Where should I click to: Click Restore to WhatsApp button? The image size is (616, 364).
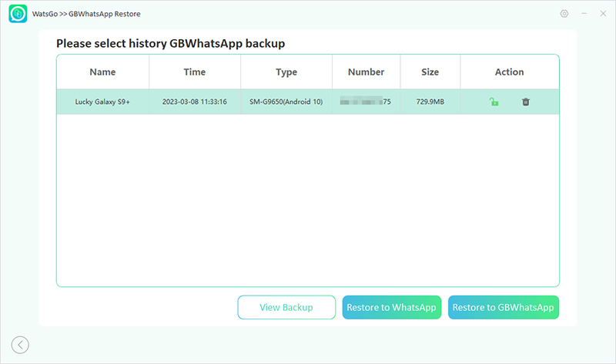[x=392, y=307]
